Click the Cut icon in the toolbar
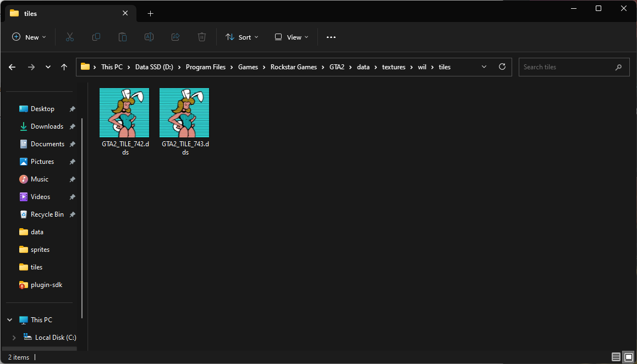Viewport: 637px width, 364px height. point(69,37)
